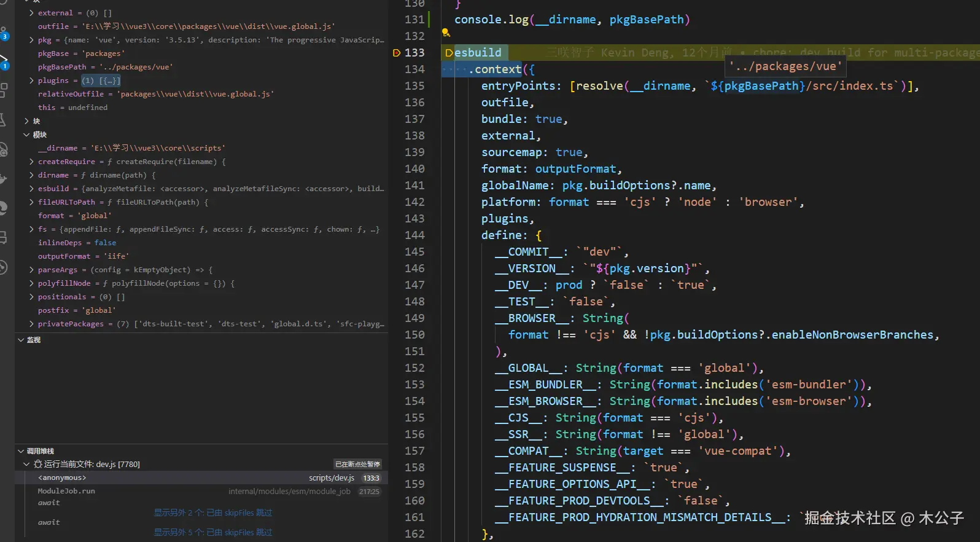
Task: Open the Run and Debug view icon
Action: [4, 61]
